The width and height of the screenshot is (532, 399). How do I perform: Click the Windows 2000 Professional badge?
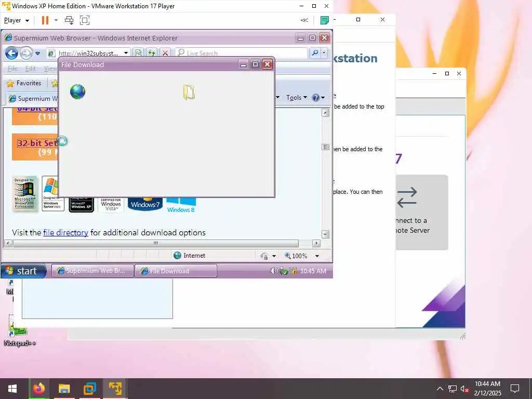coord(25,194)
